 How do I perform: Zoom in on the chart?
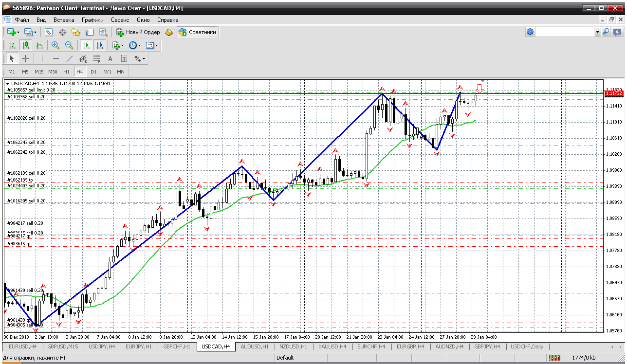[x=55, y=45]
